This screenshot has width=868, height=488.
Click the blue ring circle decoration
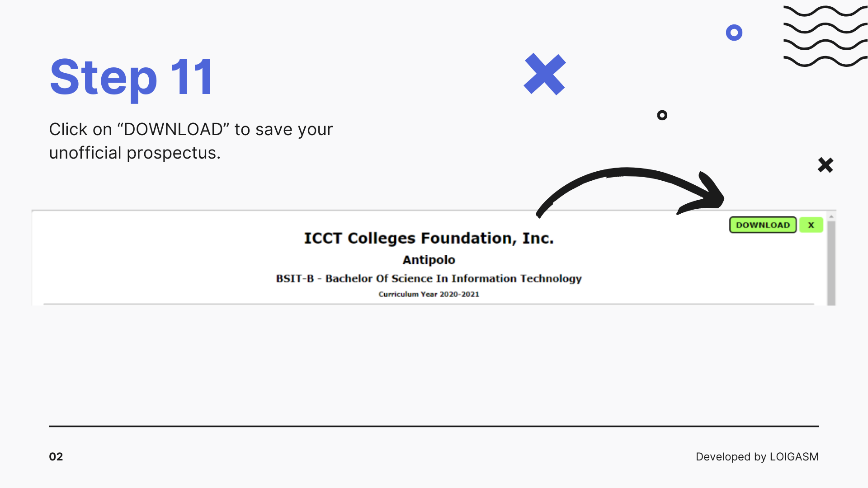click(734, 33)
